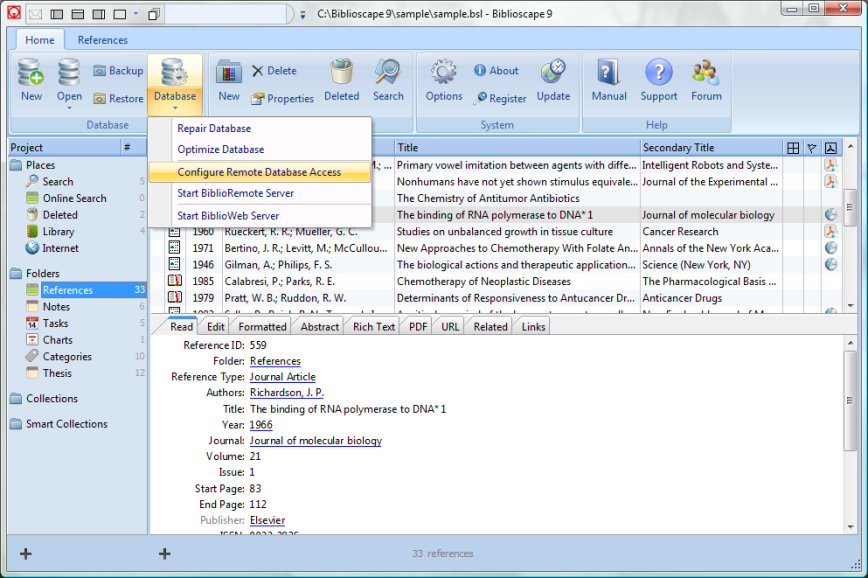Open the Related tab
The image size is (868, 578).
pyautogui.click(x=490, y=327)
